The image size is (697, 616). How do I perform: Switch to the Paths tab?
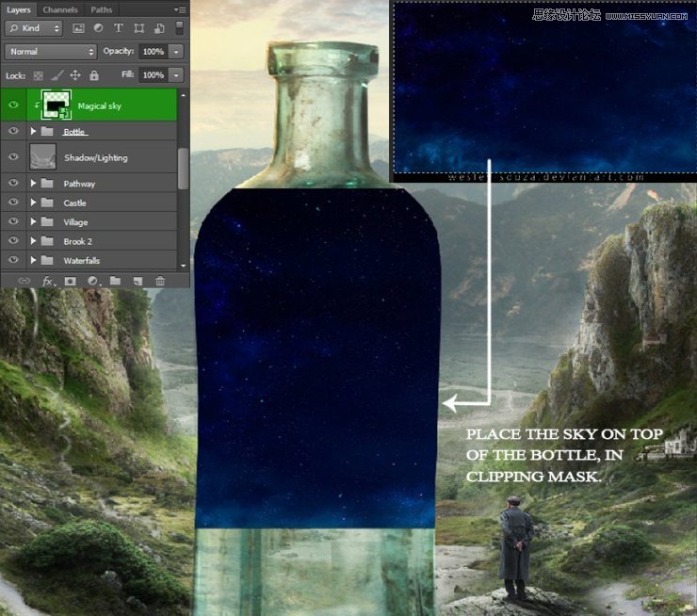pos(102,9)
